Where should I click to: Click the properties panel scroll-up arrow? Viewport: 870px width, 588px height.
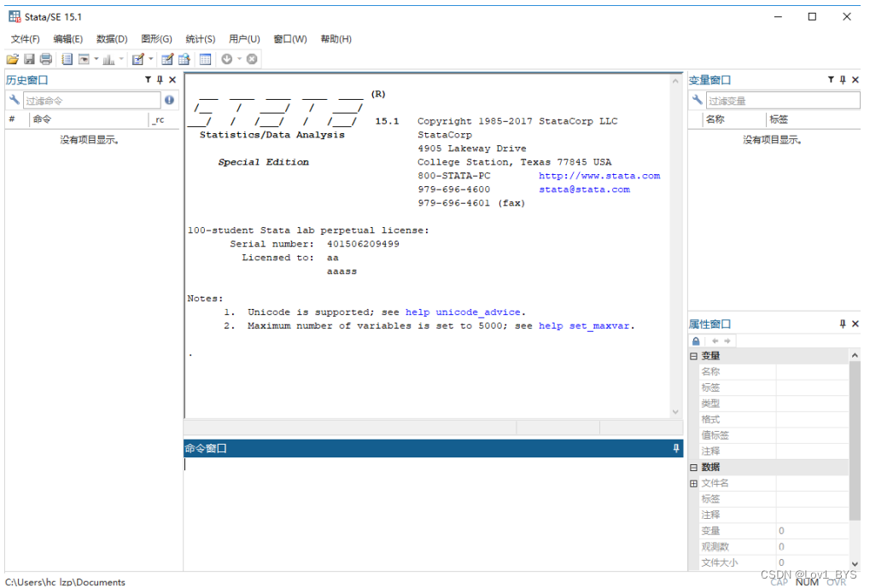coord(855,355)
